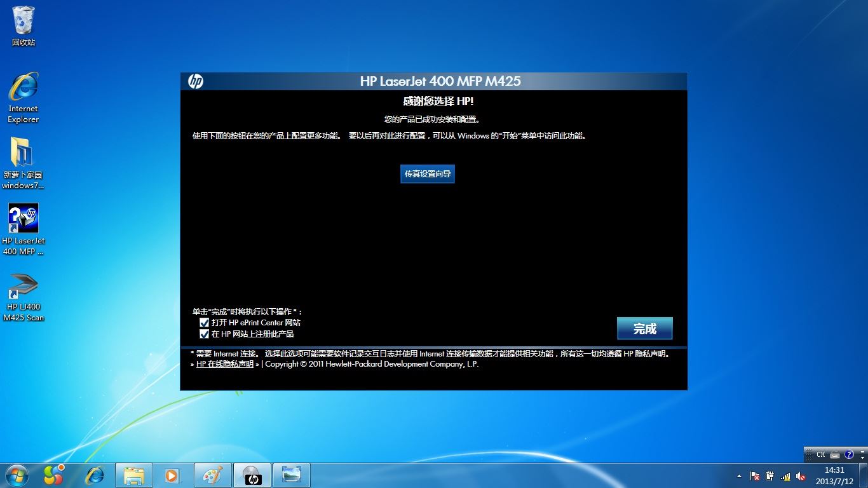Screen dimensions: 868x488
Task: Click the 感谢您选择 HP! heading text
Action: click(x=438, y=101)
